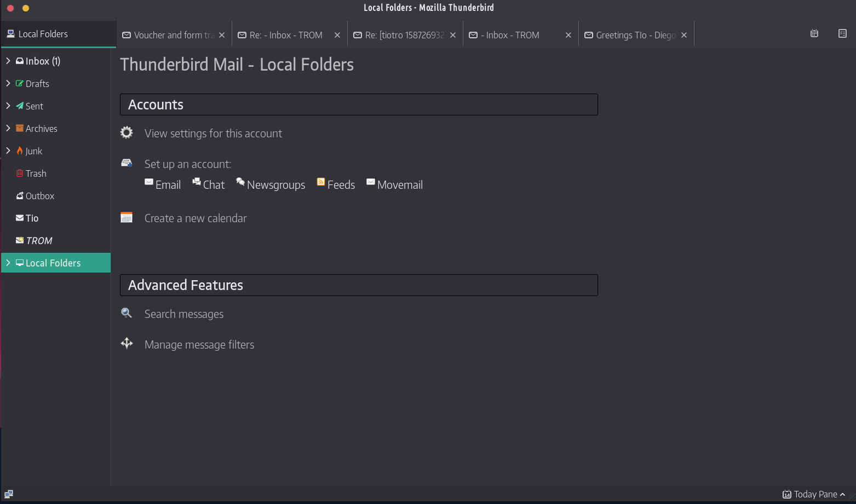Click the message filters arrows icon
856x504 pixels.
click(x=127, y=344)
